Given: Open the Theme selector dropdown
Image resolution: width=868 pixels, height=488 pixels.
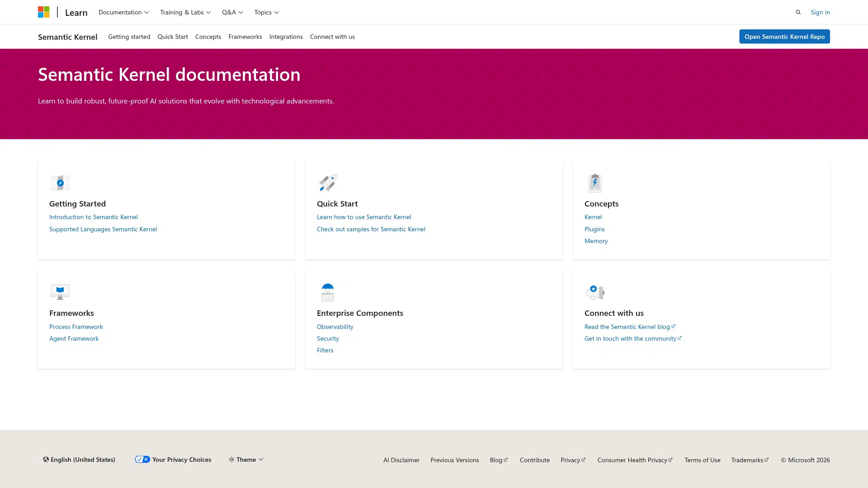Looking at the screenshot, I should click(246, 460).
